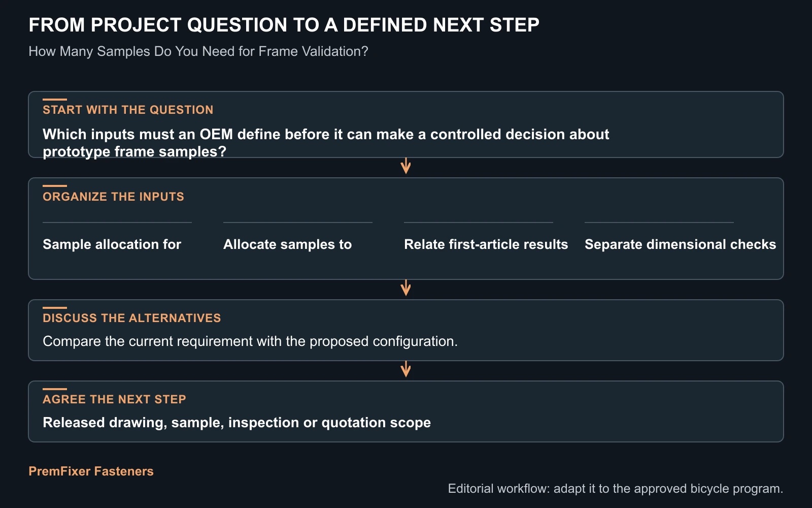
Task: Click the Discuss the Alternatives heading
Action: (x=132, y=318)
